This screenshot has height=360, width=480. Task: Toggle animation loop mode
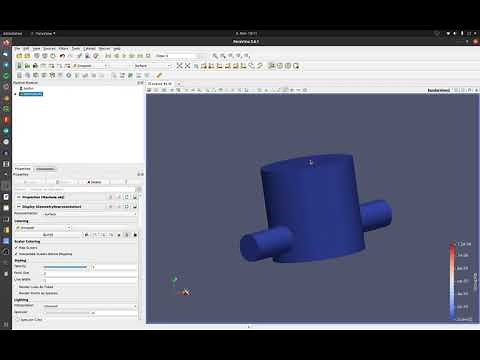coord(148,56)
